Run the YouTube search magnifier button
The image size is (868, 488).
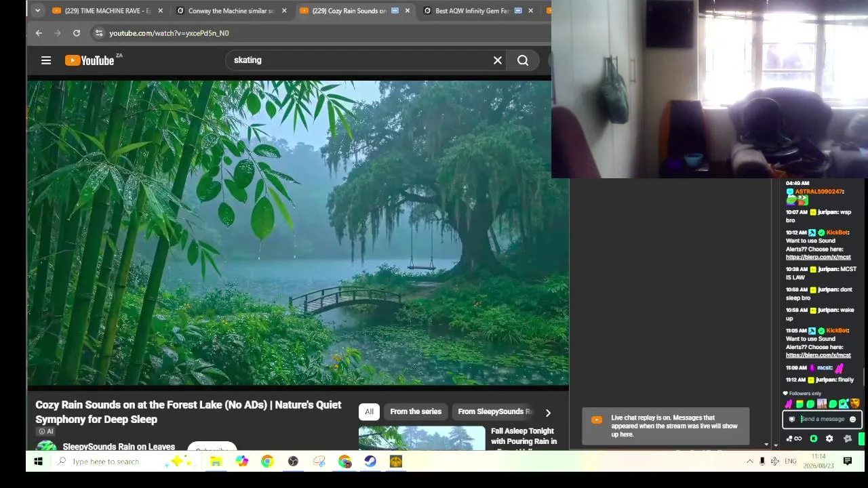pyautogui.click(x=523, y=60)
